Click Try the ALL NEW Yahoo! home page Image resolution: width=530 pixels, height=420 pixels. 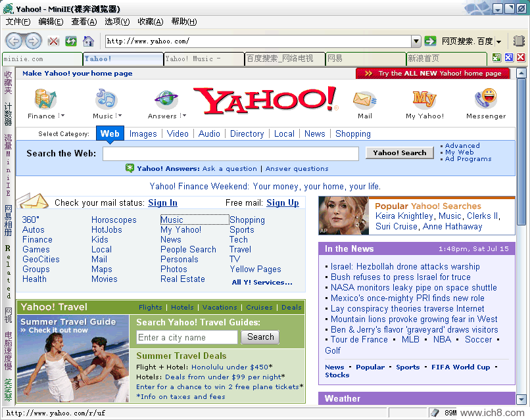(433, 74)
